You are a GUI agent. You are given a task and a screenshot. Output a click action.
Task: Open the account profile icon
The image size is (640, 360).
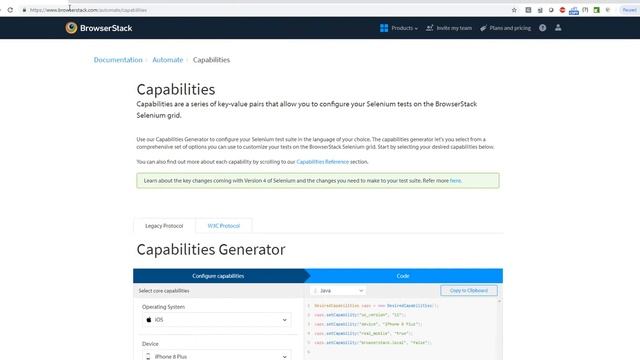coord(558,28)
